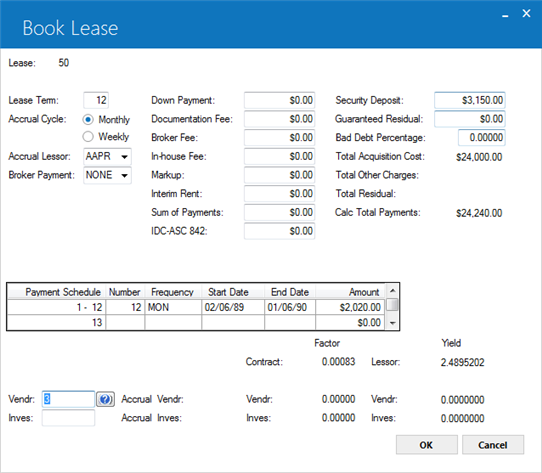Click the Lease Term field
The width and height of the screenshot is (542, 473).
pos(96,100)
